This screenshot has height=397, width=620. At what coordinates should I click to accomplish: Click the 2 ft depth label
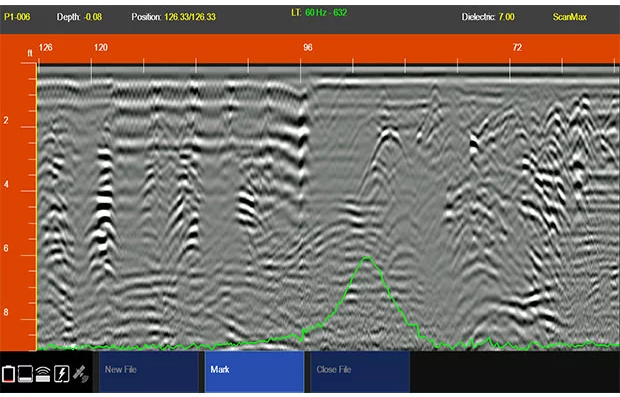coord(6,120)
